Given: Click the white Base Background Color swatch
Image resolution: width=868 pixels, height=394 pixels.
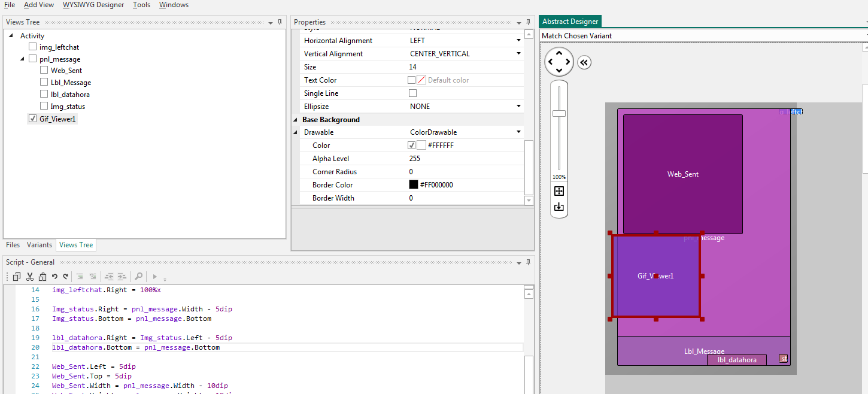Looking at the screenshot, I should 421,146.
